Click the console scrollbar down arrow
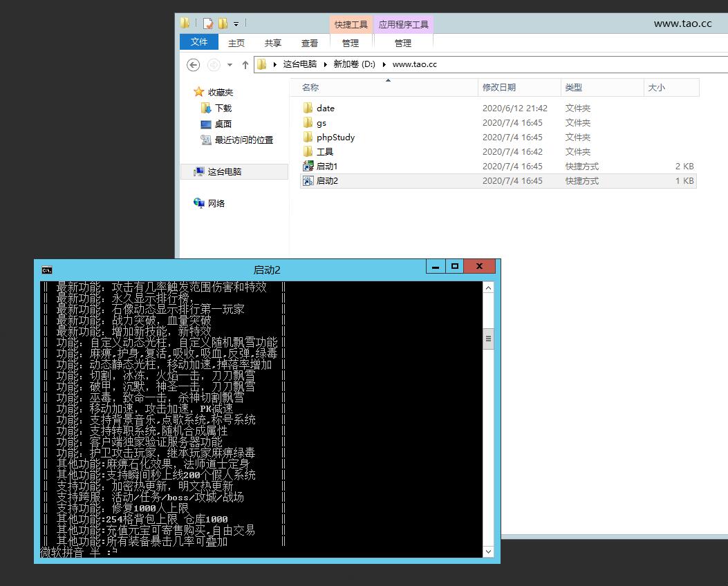728x586 pixels. click(488, 551)
